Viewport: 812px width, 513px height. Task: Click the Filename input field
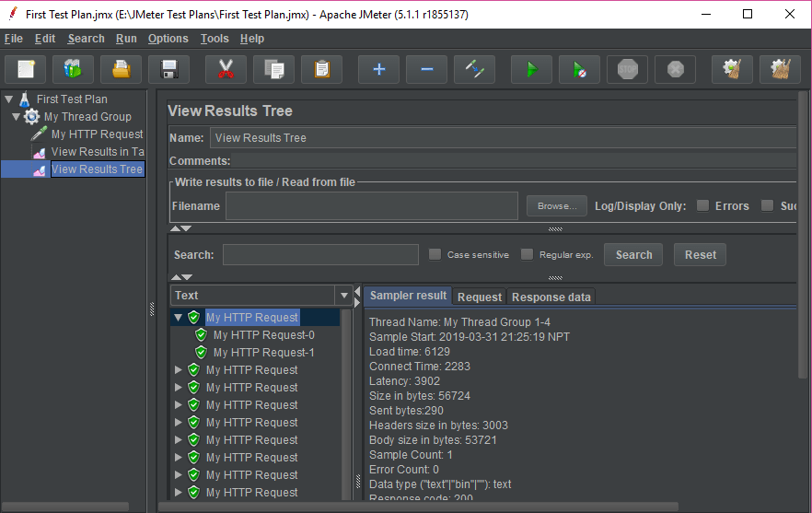pos(372,205)
